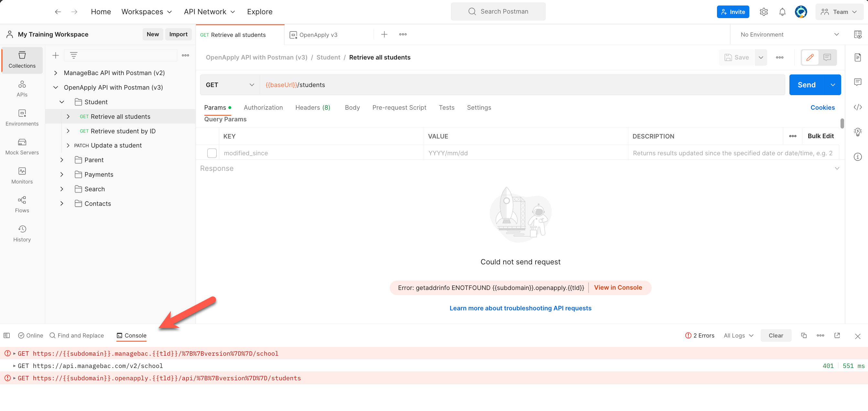
Task: Open the Save options dropdown arrow
Action: (761, 57)
